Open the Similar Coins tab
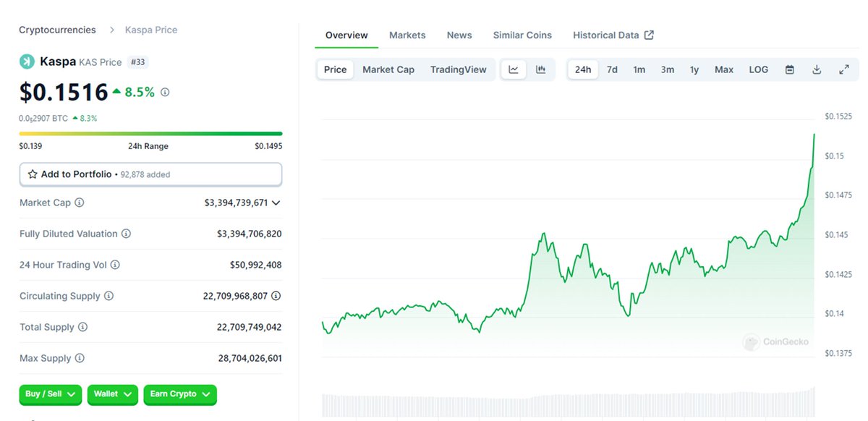 coord(522,35)
